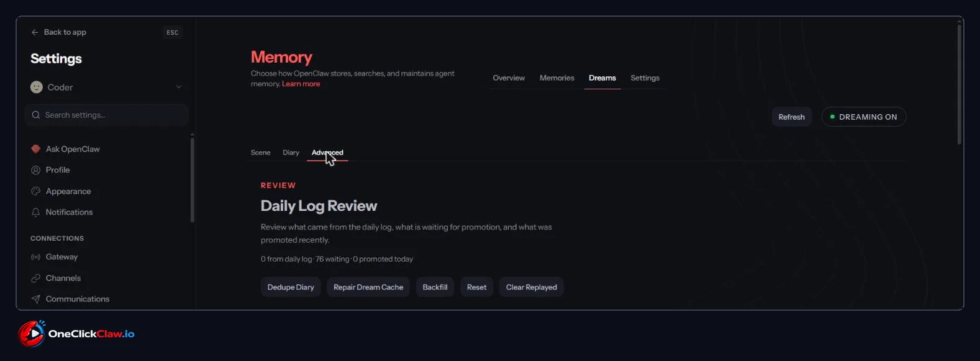Viewport: 980px width, 361px height.
Task: Click the Clear Replayed button
Action: pos(531,287)
